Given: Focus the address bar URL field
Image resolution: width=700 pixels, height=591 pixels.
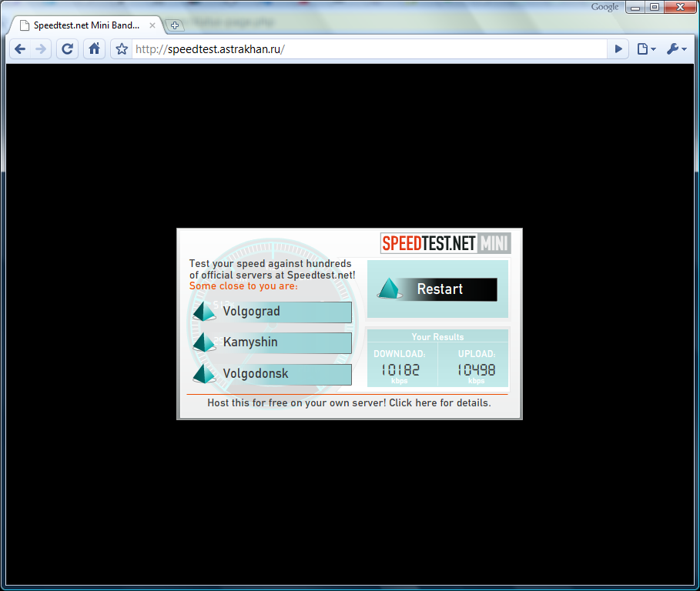Looking at the screenshot, I should click(370, 49).
